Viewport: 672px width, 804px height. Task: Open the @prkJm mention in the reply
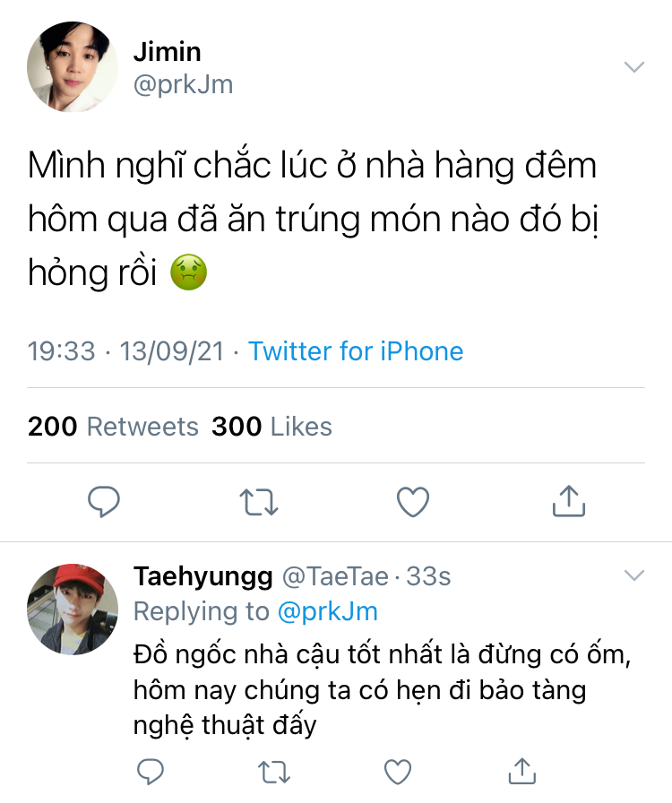tap(328, 611)
